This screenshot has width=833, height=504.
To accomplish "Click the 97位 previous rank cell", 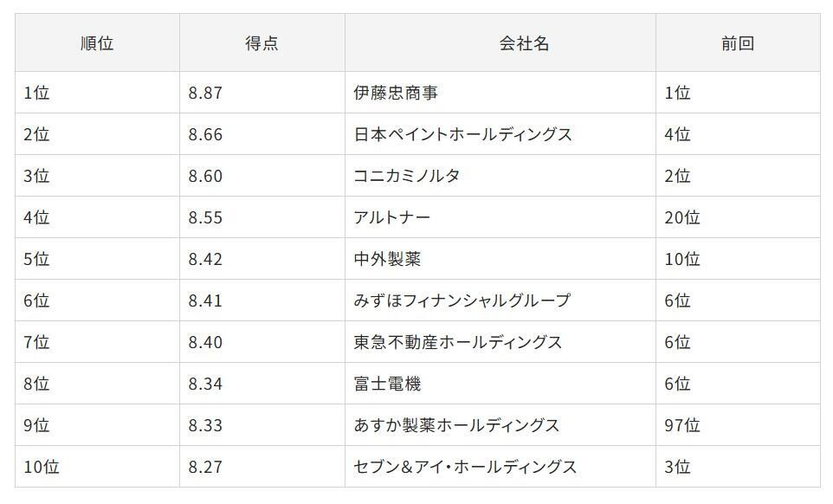I will pos(682,425).
